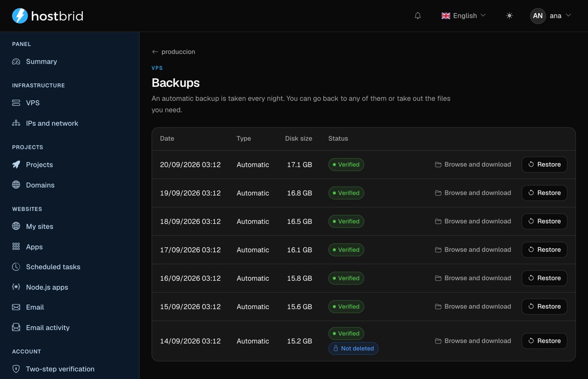Restore the 14/09/2026 backup
Viewport: 588px width, 379px height.
[544, 341]
